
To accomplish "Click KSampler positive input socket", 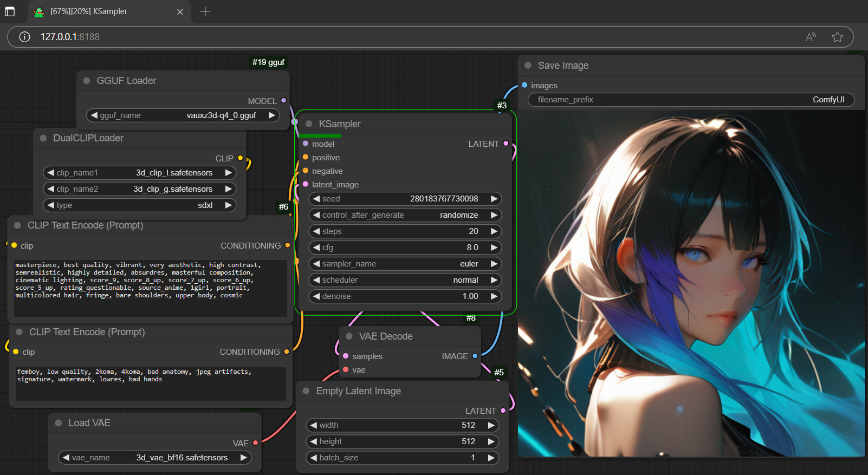I will (x=306, y=157).
